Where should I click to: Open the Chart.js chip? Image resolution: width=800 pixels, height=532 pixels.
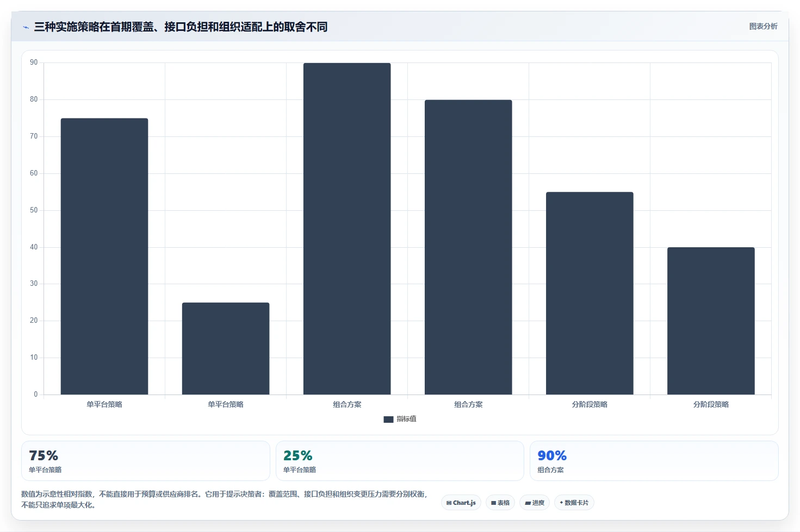[x=461, y=503]
